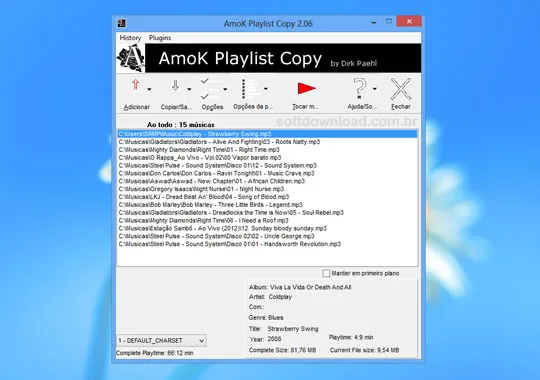Click the Copiar/Sa... label
The width and height of the screenshot is (540, 380).
tap(176, 107)
